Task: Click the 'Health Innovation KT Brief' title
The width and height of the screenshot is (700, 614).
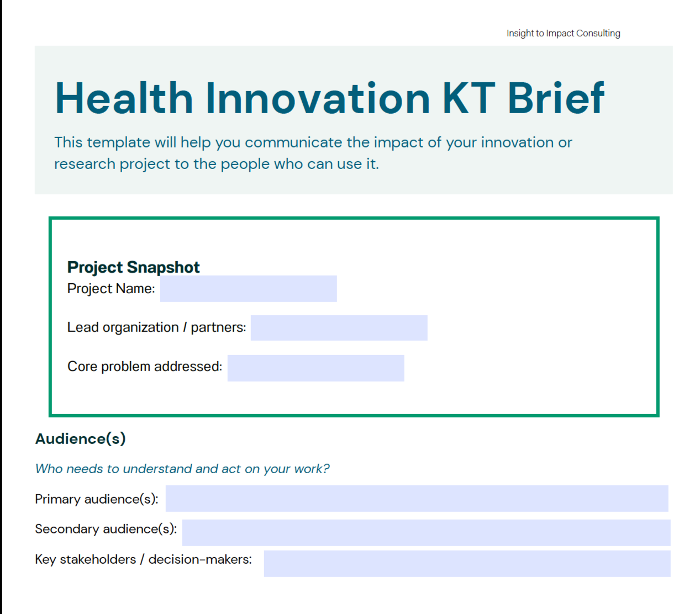Action: pyautogui.click(x=330, y=98)
